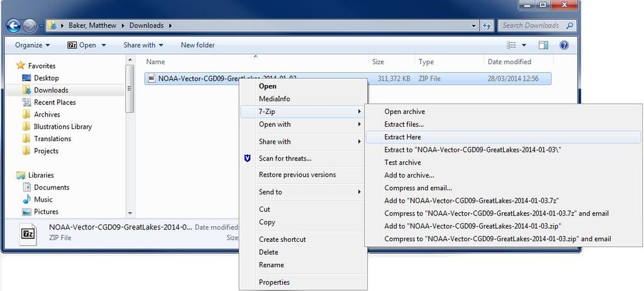
Task: Click navigation pane scroll down arrow
Action: click(130, 214)
